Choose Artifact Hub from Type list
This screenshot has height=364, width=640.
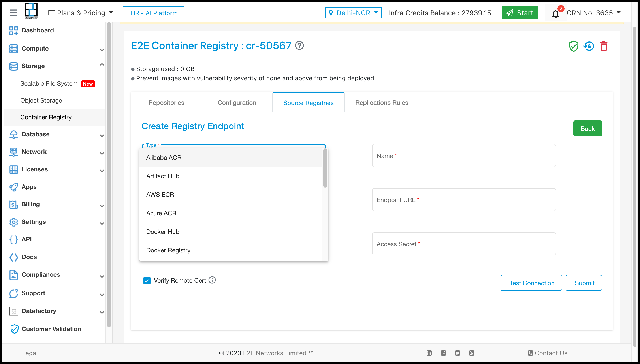[x=230, y=176]
